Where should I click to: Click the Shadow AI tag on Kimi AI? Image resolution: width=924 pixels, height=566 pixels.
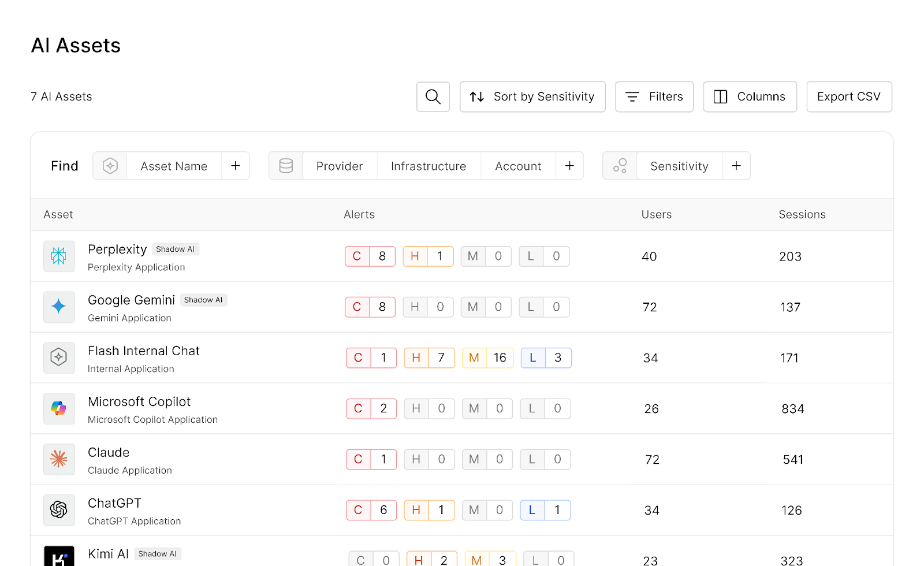pos(158,554)
